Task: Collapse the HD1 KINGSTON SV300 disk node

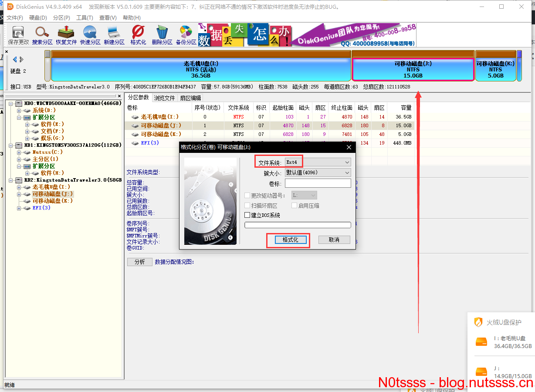Action: 11,145
